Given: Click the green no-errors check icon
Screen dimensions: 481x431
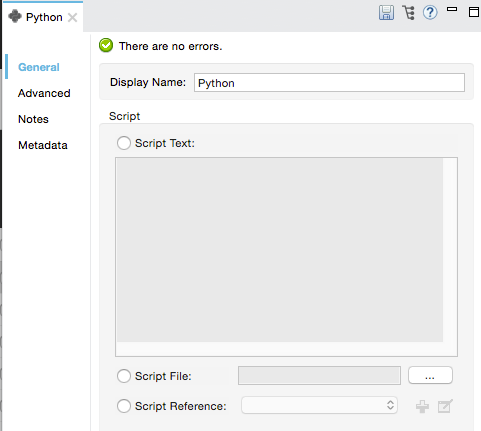Looking at the screenshot, I should 106,46.
